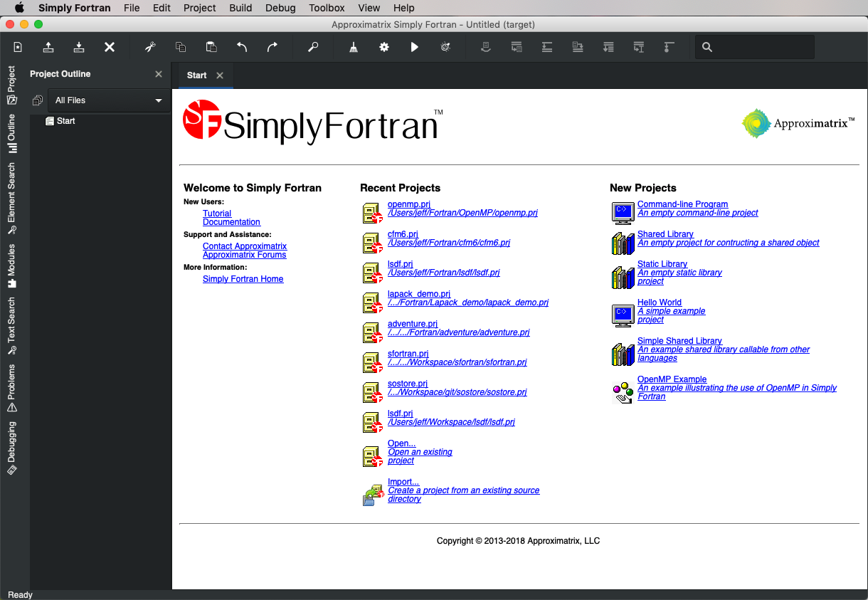The width and height of the screenshot is (868, 600).
Task: Open recent project openmp.prj
Action: (409, 204)
